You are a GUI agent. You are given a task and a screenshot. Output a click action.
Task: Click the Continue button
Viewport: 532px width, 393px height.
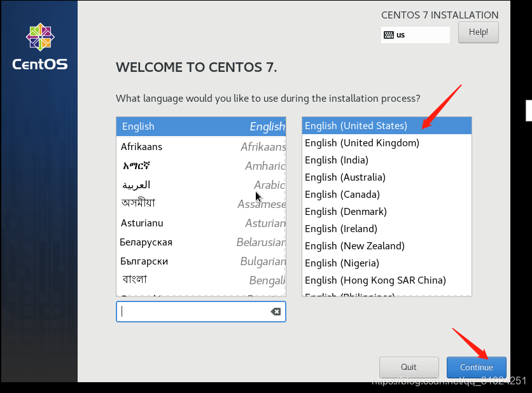(x=477, y=367)
